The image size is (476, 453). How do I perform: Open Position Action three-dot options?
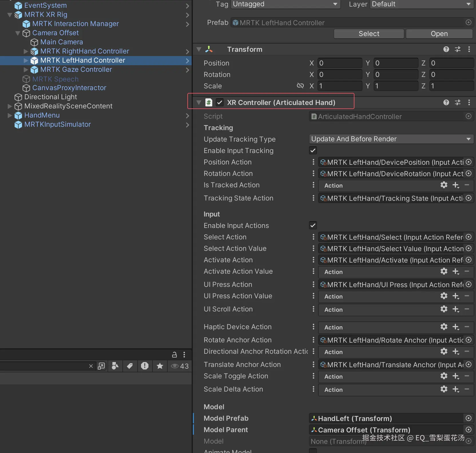point(314,162)
